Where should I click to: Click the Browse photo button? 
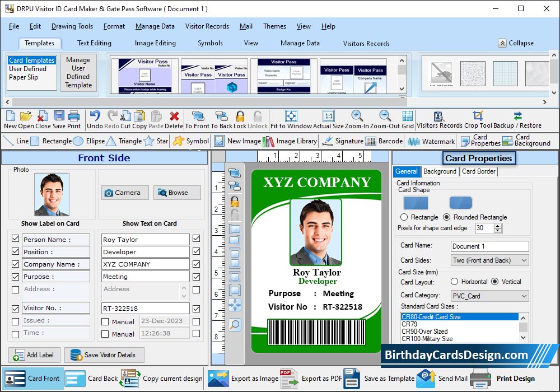[177, 193]
